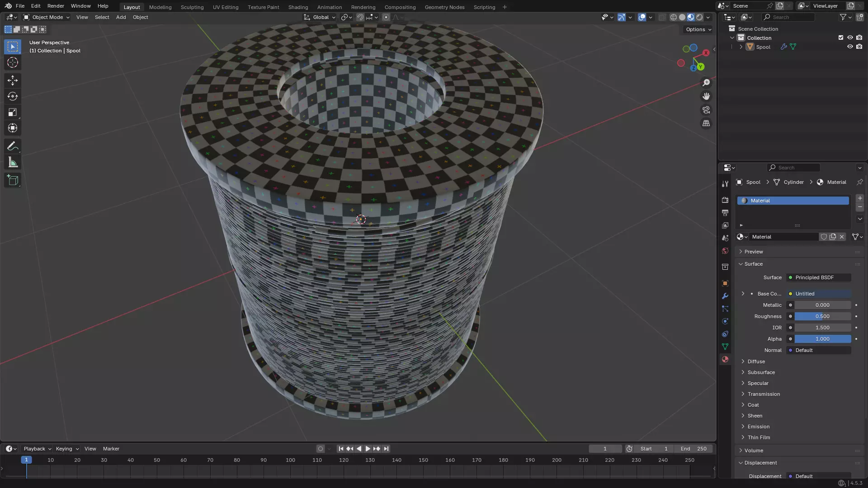Open the Object Mode dropdown

pos(47,17)
